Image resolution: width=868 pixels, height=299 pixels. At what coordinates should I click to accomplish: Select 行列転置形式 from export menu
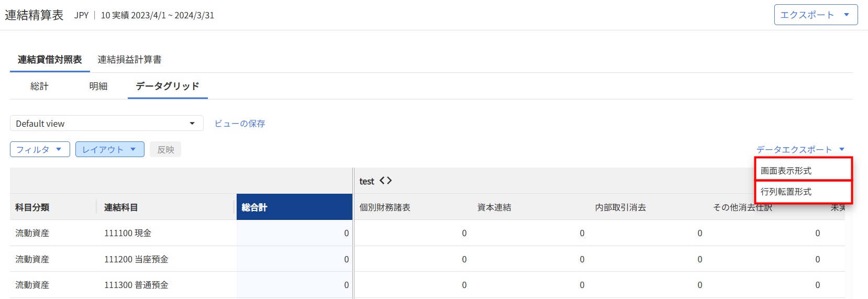(x=803, y=192)
